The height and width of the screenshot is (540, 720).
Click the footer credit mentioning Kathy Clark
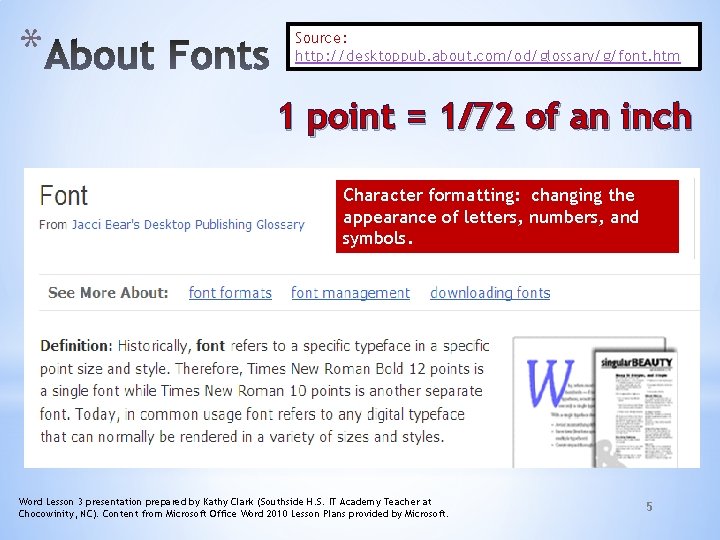click(233, 507)
